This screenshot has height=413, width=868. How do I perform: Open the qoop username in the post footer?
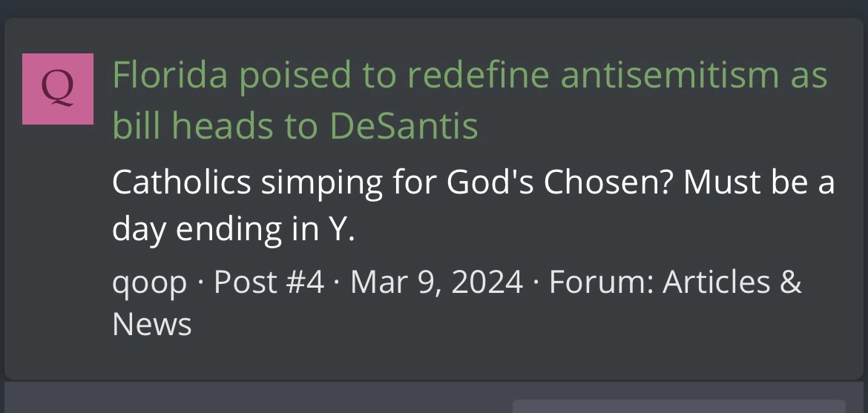pos(149,283)
